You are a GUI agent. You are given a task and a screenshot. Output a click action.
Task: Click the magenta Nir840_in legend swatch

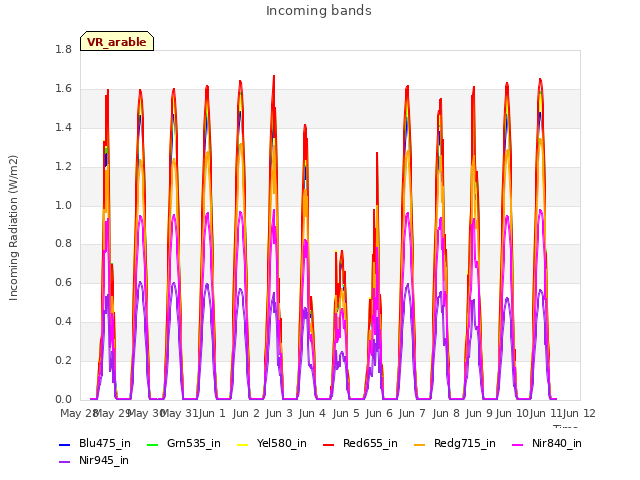518,444
